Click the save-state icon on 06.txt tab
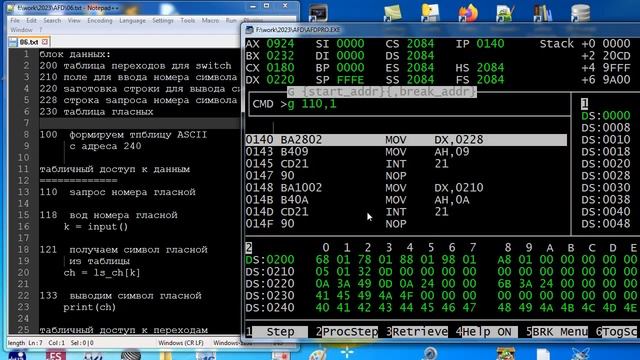The height and width of the screenshot is (360, 640). [x=13, y=42]
